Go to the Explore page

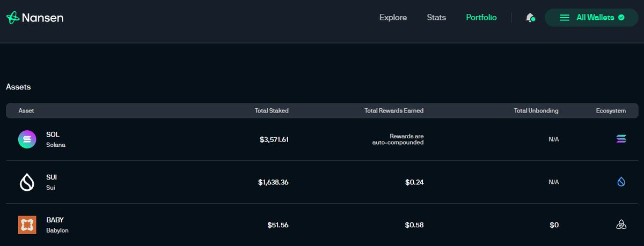point(393,18)
